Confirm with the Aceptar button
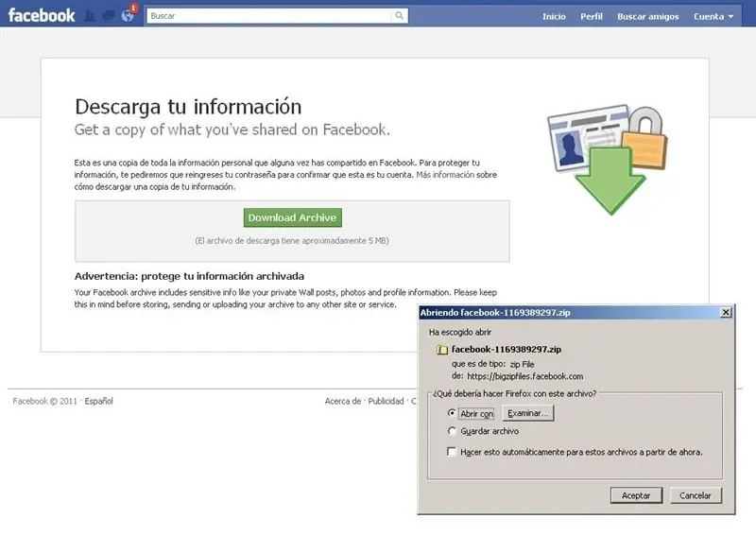Image resolution: width=756 pixels, height=536 pixels. tap(636, 495)
